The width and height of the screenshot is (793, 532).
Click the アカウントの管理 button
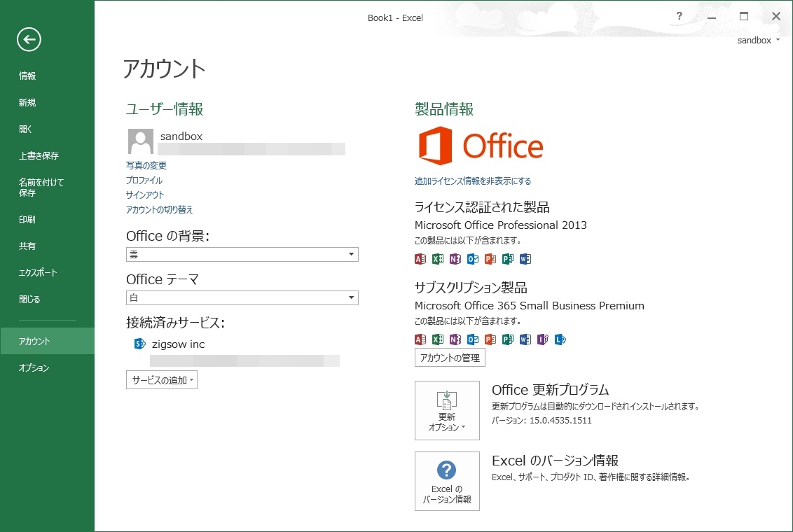pyautogui.click(x=450, y=358)
